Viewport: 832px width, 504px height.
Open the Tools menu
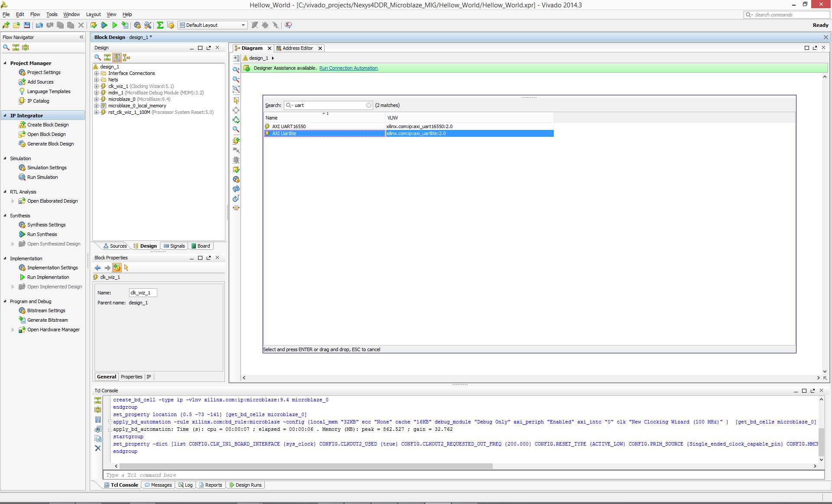pyautogui.click(x=52, y=14)
